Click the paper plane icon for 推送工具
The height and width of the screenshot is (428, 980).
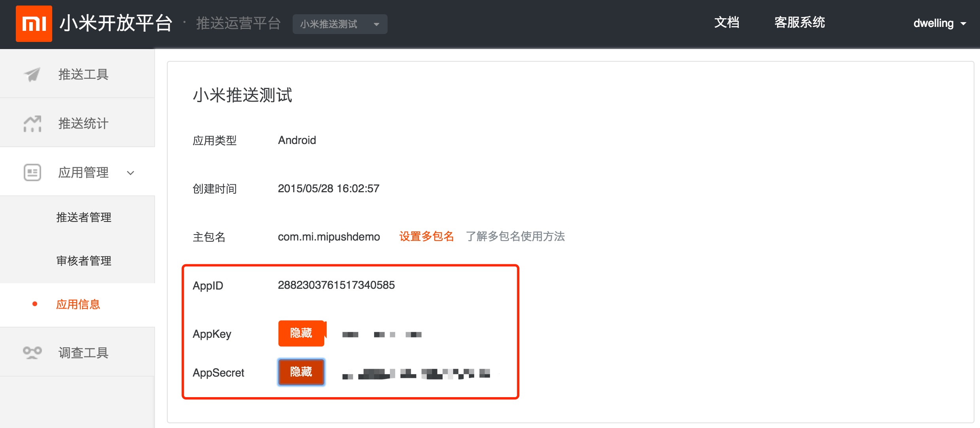coord(32,74)
